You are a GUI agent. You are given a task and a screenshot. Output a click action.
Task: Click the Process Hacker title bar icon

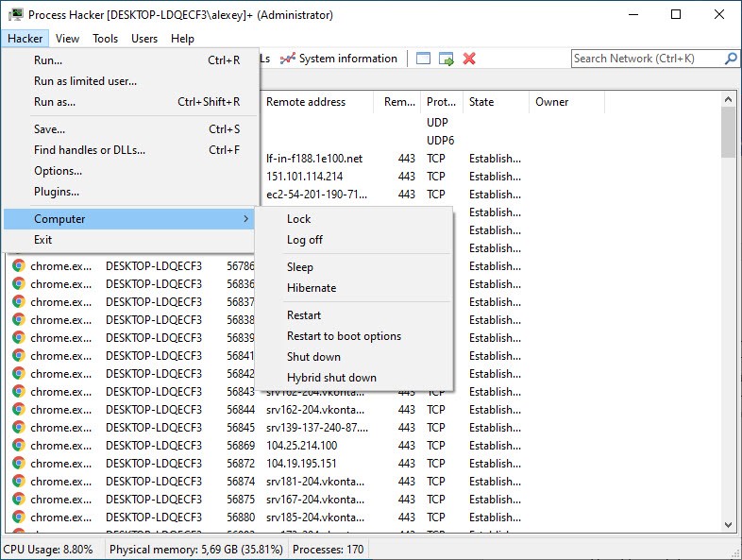[13, 15]
